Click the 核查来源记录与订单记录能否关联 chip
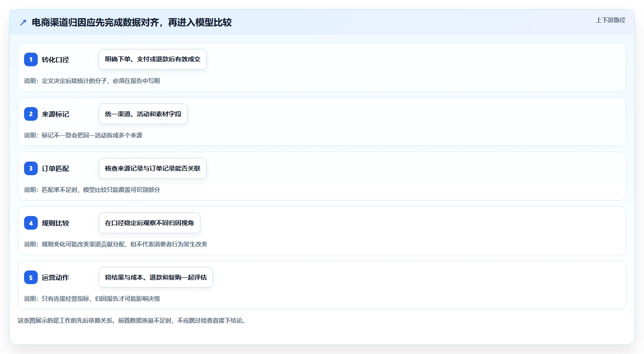The width and height of the screenshot is (644, 354). (x=153, y=168)
